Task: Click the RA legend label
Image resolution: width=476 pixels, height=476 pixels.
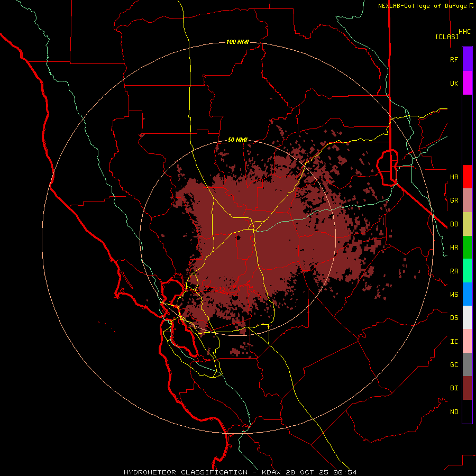Action: pyautogui.click(x=454, y=271)
